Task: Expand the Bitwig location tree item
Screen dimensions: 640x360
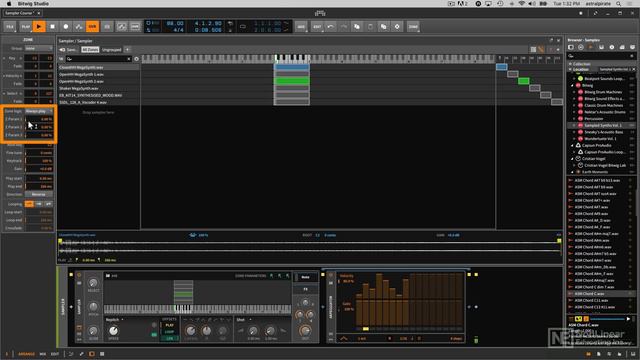Action: coord(573,85)
